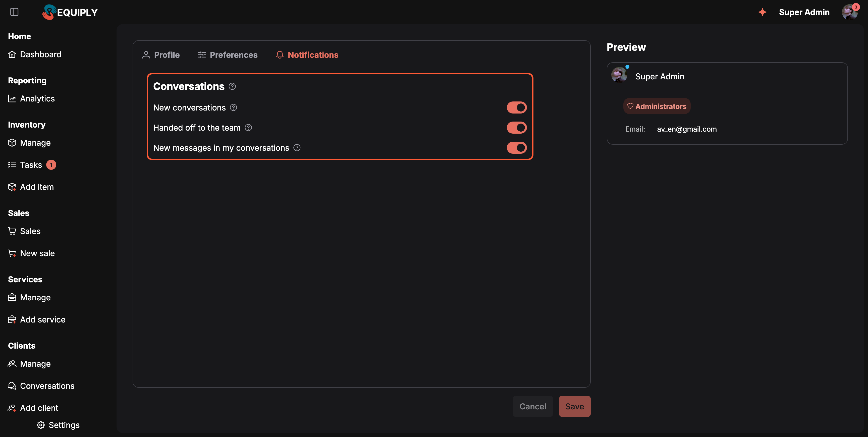The image size is (868, 437).
Task: Click the Settings gear icon
Action: point(41,425)
